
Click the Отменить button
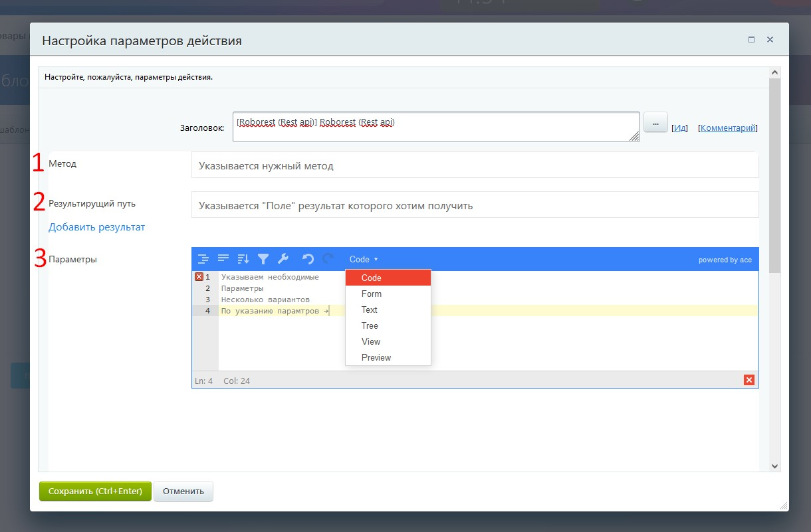[183, 491]
